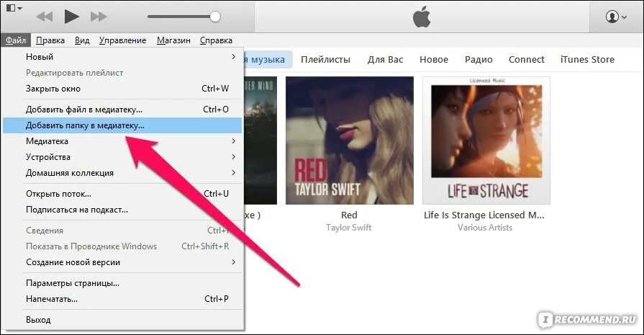Open the Правка menu
The image size is (644, 335).
pyautogui.click(x=50, y=40)
